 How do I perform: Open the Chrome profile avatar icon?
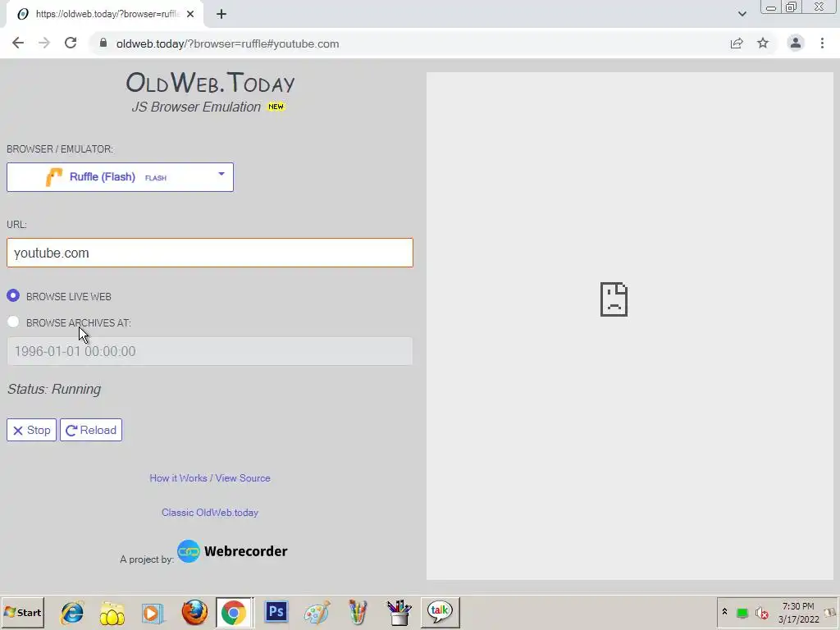(x=796, y=43)
